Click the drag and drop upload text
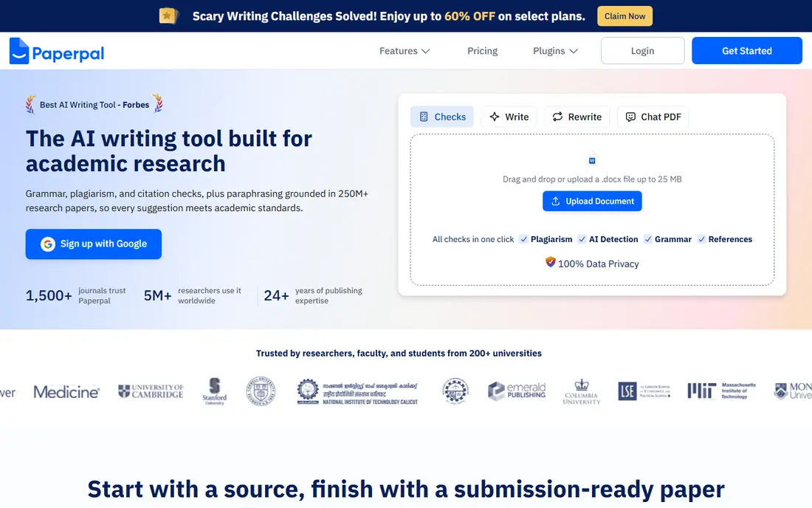Image resolution: width=812 pixels, height=508 pixels. click(592, 179)
